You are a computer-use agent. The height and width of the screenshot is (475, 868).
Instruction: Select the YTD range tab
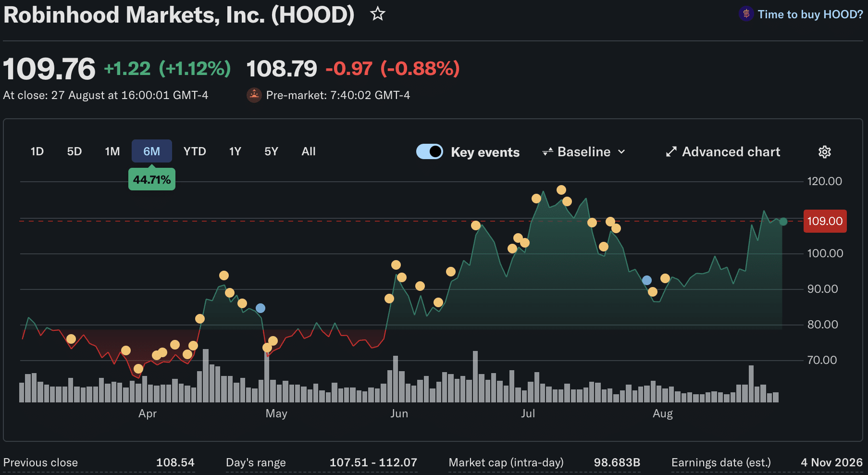(x=195, y=151)
